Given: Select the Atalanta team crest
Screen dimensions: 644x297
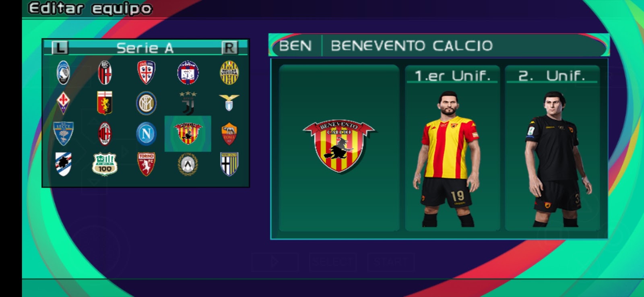Looking at the screenshot, I should coord(63,72).
